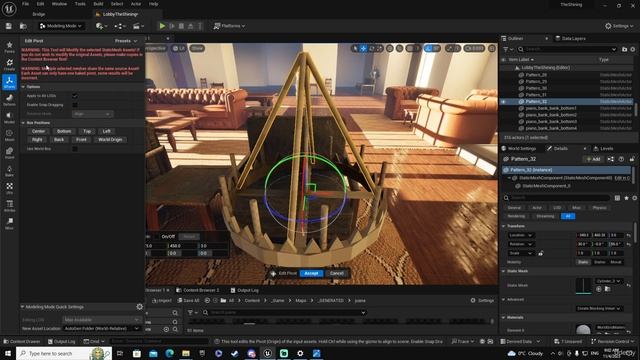The height and width of the screenshot is (360, 640).
Task: Open the UVs category icon
Action: 9,188
